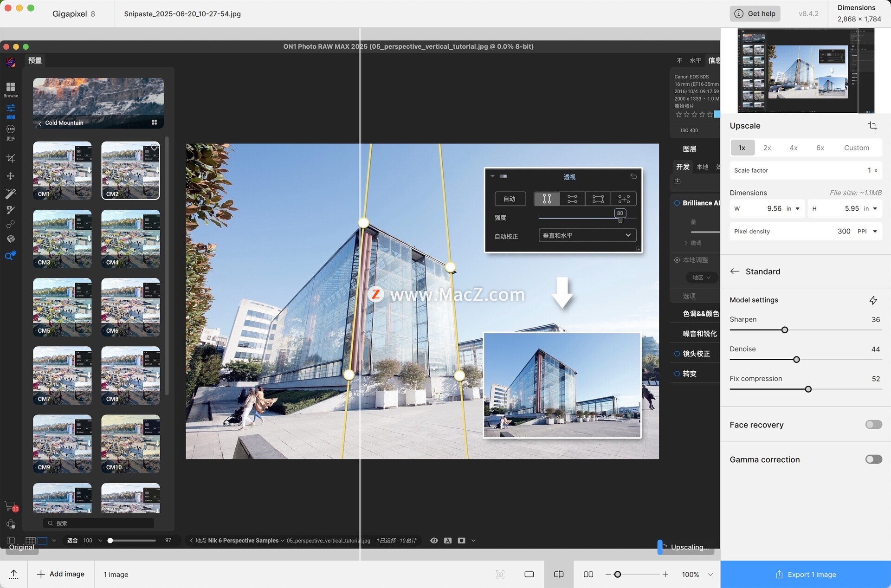This screenshot has height=588, width=891.
Task: Go back from Cold Mountain presets
Action: [x=40, y=123]
